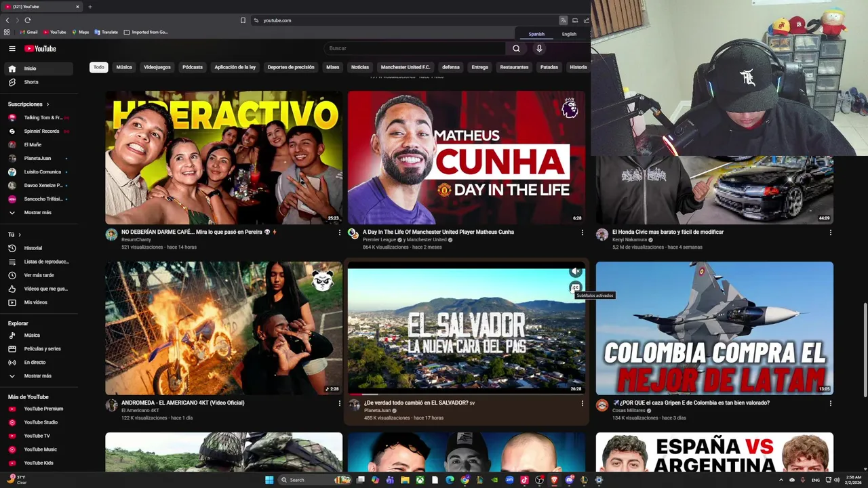Open Películas y series

point(39,348)
